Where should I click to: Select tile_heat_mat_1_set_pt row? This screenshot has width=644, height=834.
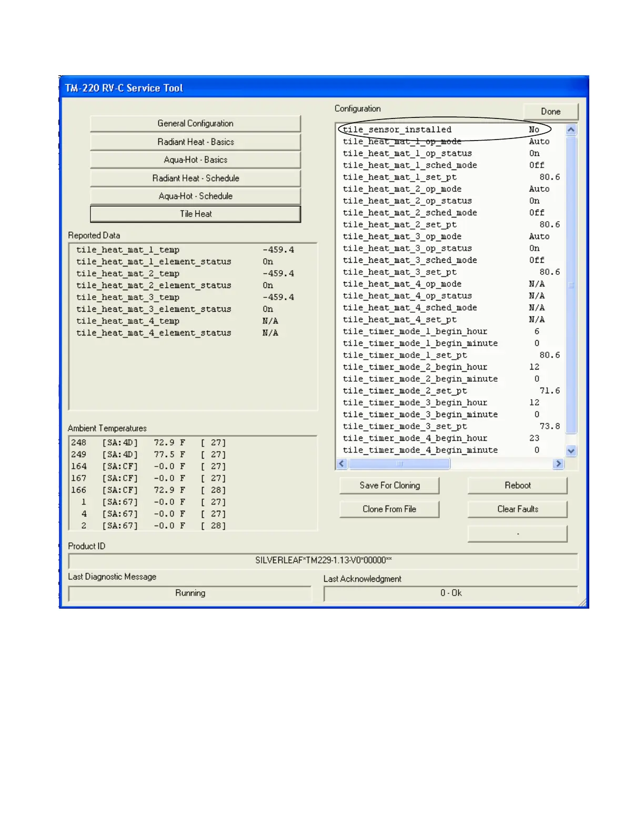pyautogui.click(x=450, y=177)
